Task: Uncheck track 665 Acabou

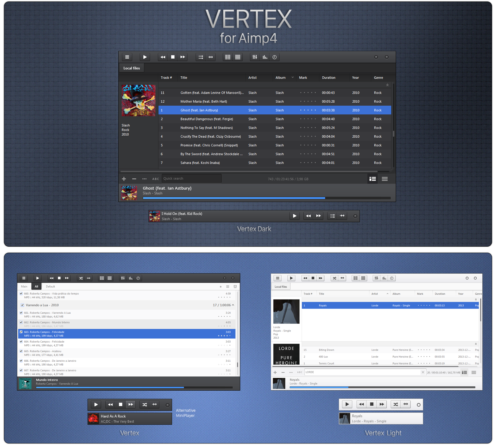Action: (x=21, y=351)
